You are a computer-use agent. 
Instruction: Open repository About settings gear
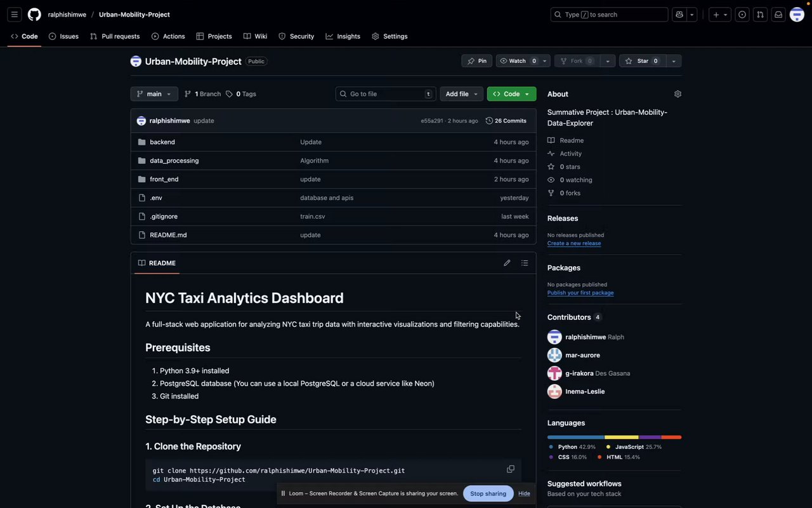(x=678, y=94)
